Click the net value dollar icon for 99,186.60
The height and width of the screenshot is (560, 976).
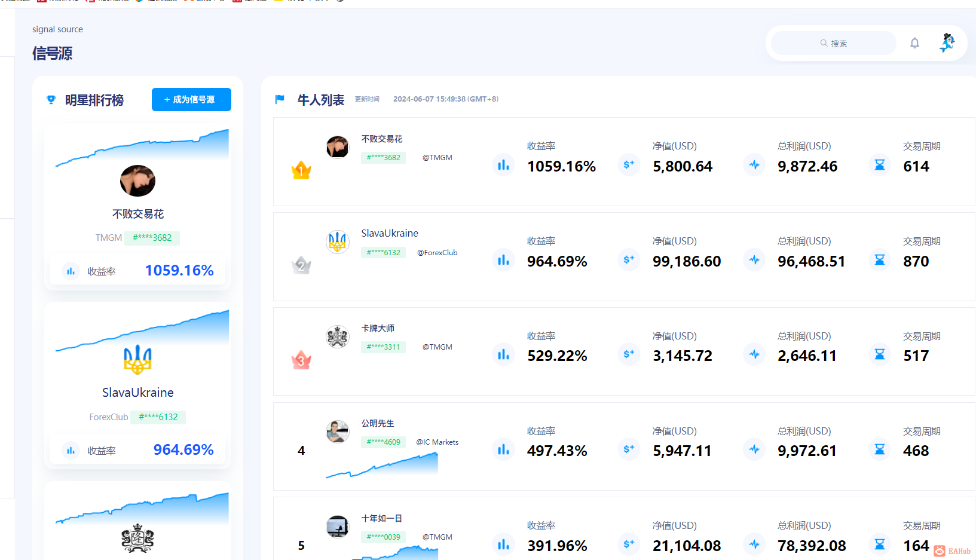(629, 260)
